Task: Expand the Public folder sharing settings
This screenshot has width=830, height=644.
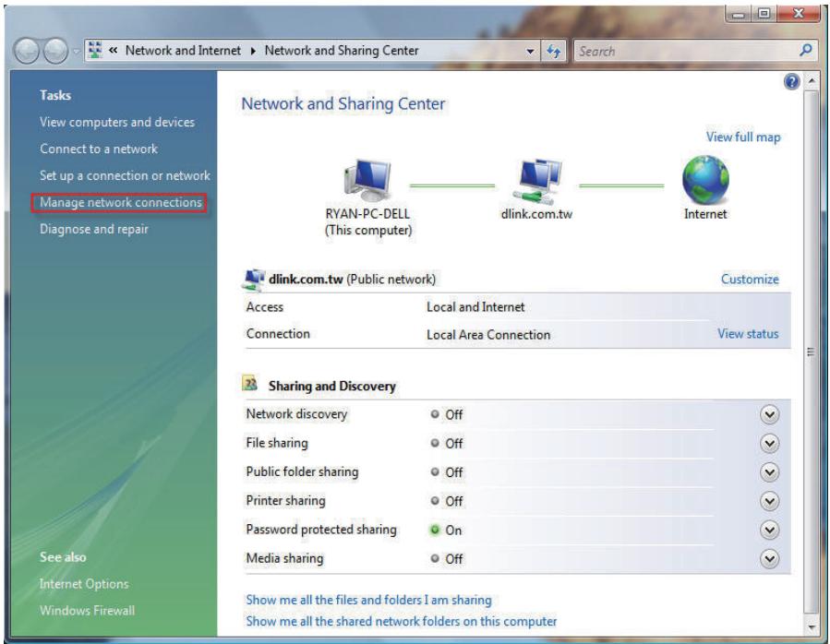Action: (769, 472)
